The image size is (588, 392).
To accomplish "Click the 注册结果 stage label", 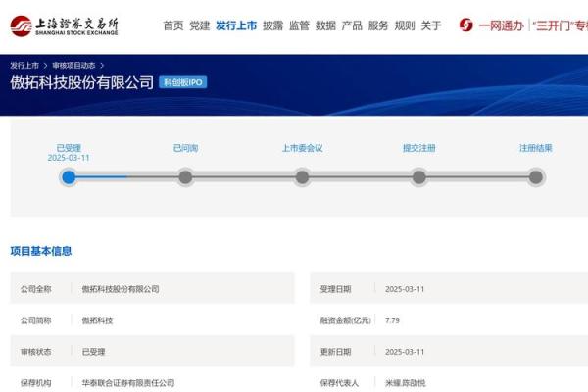I will click(536, 148).
